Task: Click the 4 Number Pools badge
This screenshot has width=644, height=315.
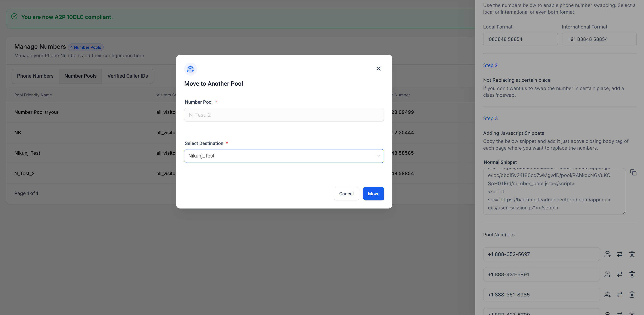Action: 85,47
